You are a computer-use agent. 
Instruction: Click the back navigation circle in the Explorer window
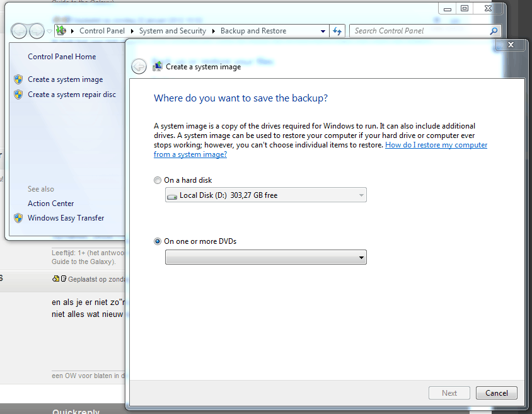click(x=20, y=30)
